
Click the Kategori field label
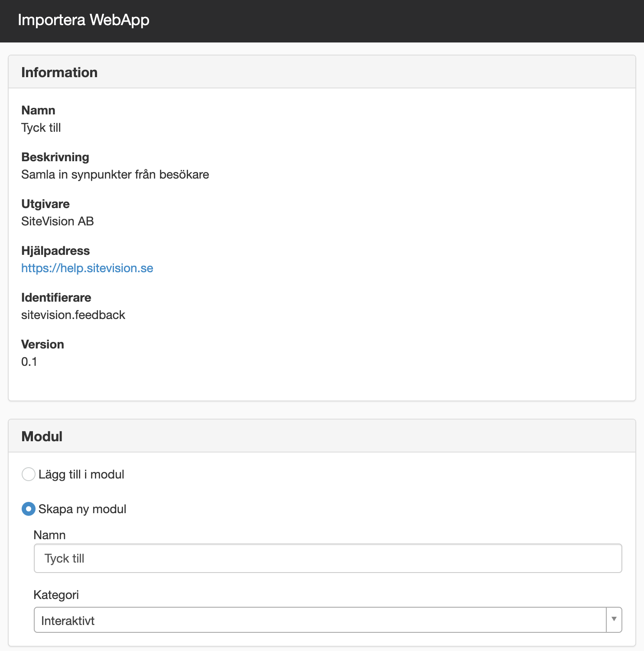pos(56,595)
